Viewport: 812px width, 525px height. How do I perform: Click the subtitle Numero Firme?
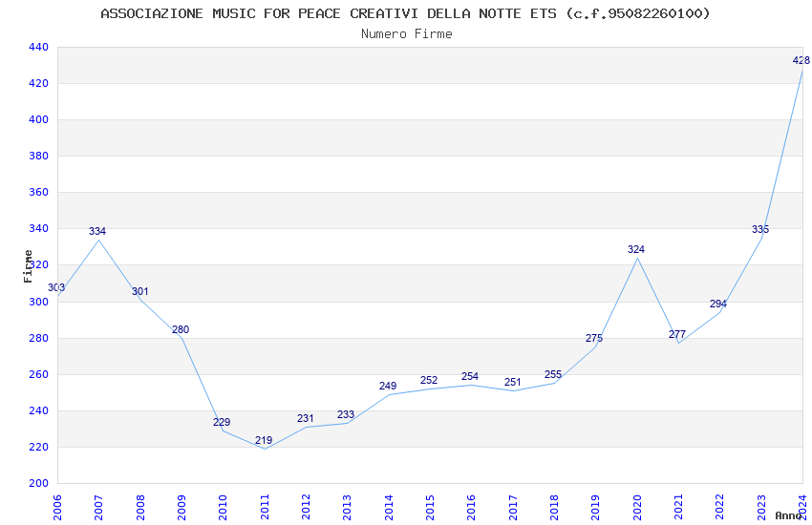pyautogui.click(x=407, y=34)
